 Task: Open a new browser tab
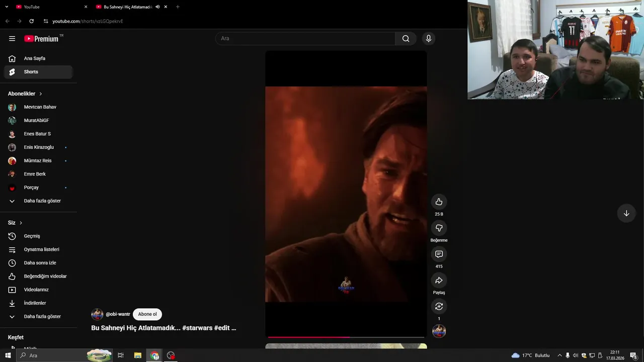178,7
